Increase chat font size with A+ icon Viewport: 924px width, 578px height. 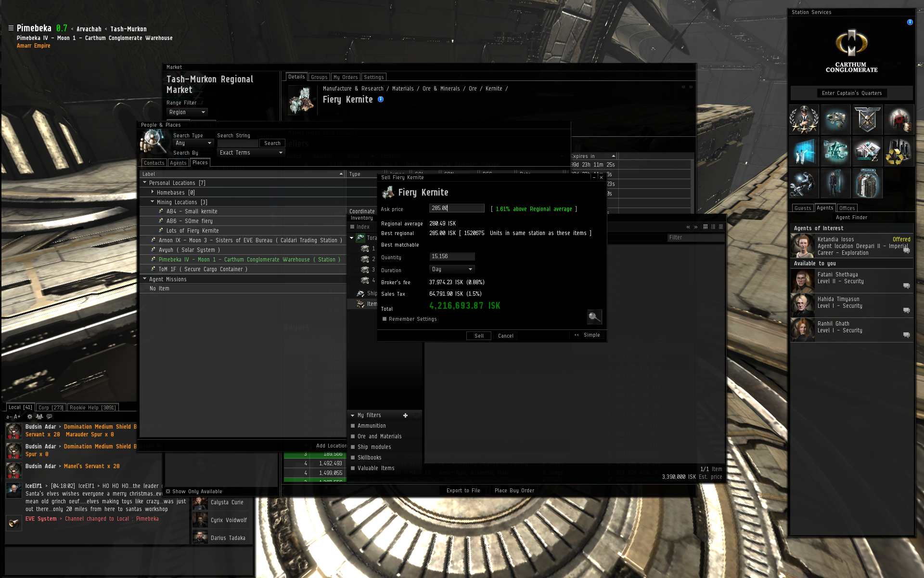pyautogui.click(x=17, y=417)
